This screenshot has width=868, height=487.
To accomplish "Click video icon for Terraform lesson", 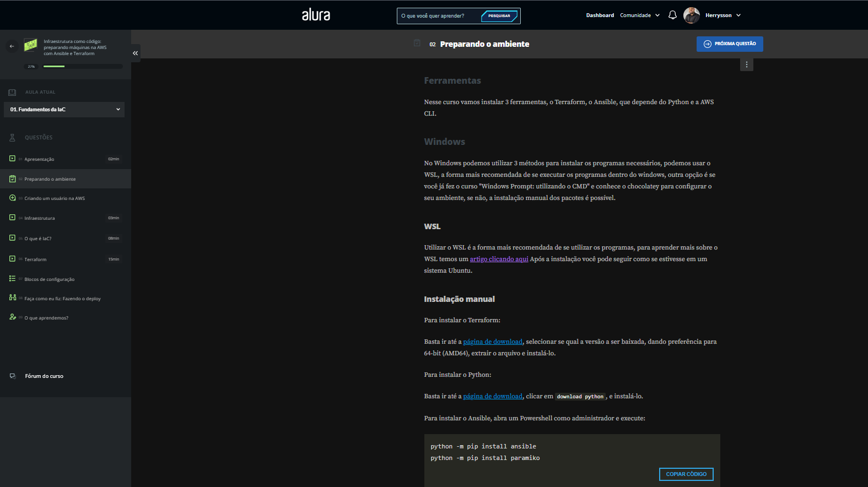I will coord(12,259).
